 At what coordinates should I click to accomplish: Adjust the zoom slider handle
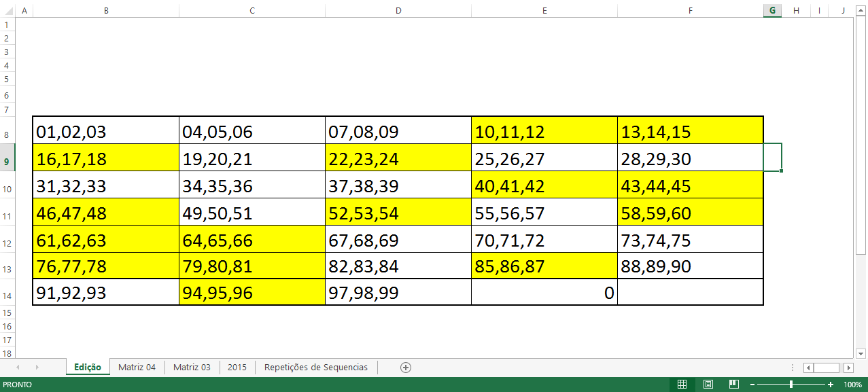pyautogui.click(x=791, y=385)
